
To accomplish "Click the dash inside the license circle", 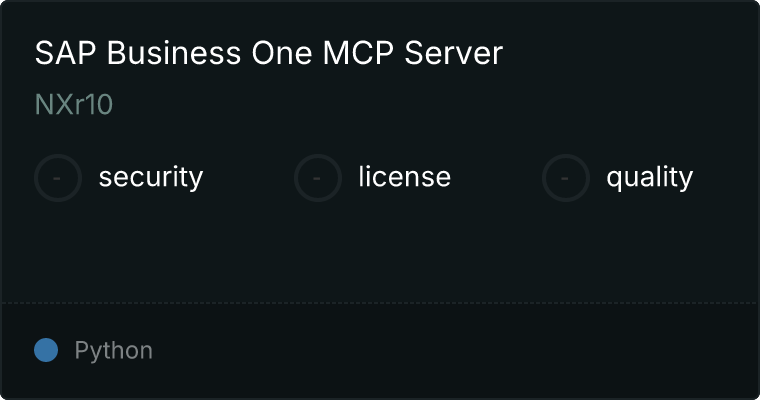I will coord(317,178).
